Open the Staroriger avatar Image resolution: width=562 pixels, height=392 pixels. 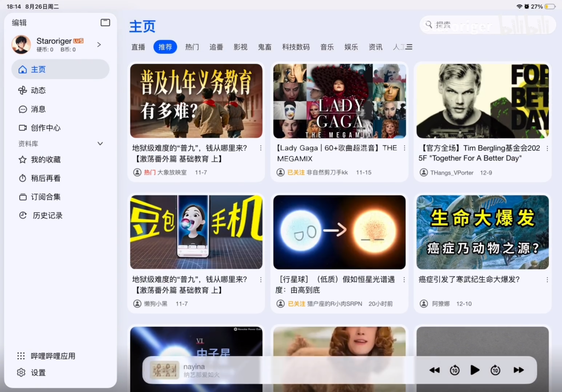(x=21, y=44)
